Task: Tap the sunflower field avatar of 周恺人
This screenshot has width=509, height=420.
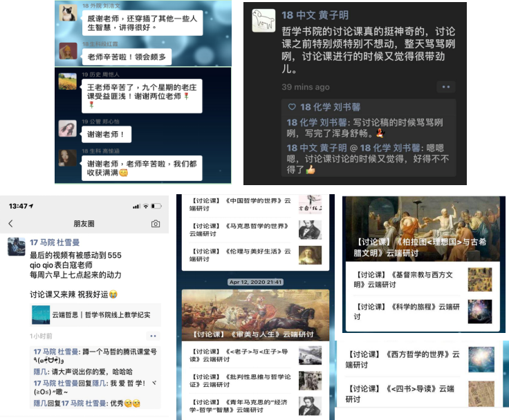Action: coord(68,81)
